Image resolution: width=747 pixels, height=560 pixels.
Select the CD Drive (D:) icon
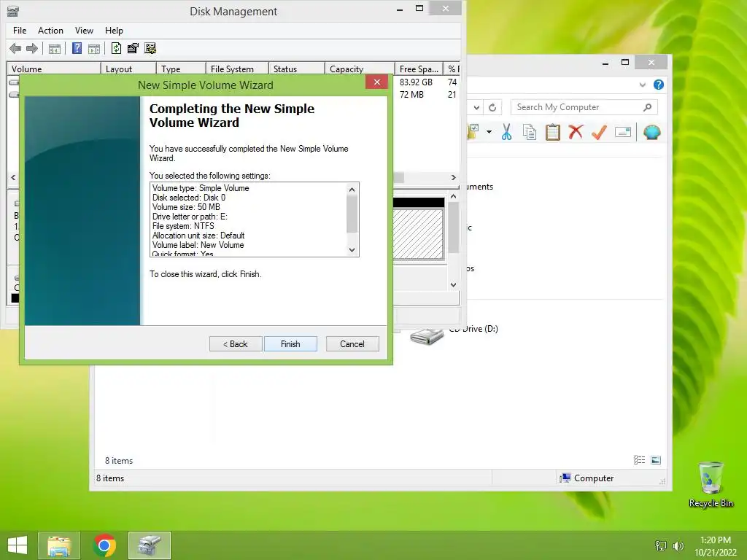point(427,335)
